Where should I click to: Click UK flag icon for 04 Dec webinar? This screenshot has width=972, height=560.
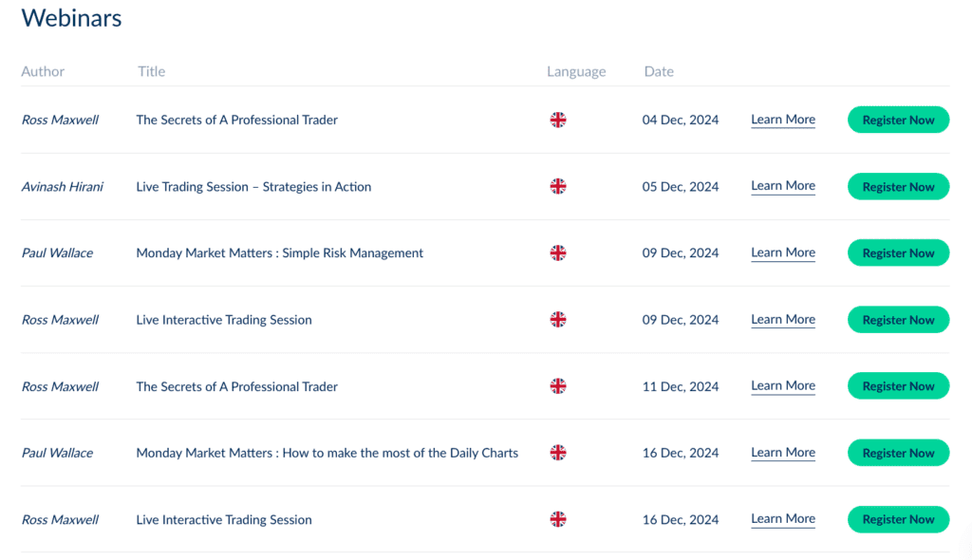[558, 120]
